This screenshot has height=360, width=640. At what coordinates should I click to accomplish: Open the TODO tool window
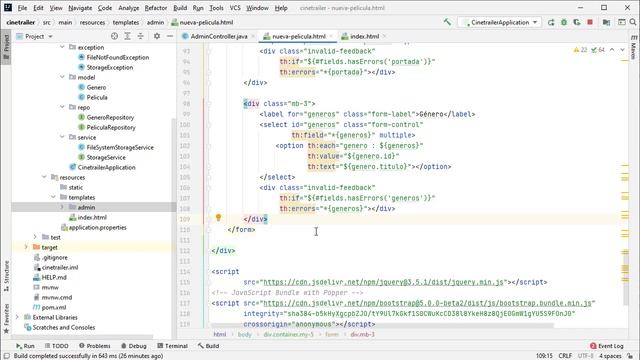pyautogui.click(x=56, y=346)
